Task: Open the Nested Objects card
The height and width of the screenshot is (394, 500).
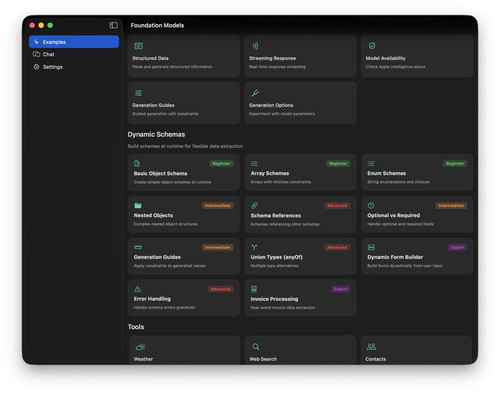Action: click(x=184, y=214)
